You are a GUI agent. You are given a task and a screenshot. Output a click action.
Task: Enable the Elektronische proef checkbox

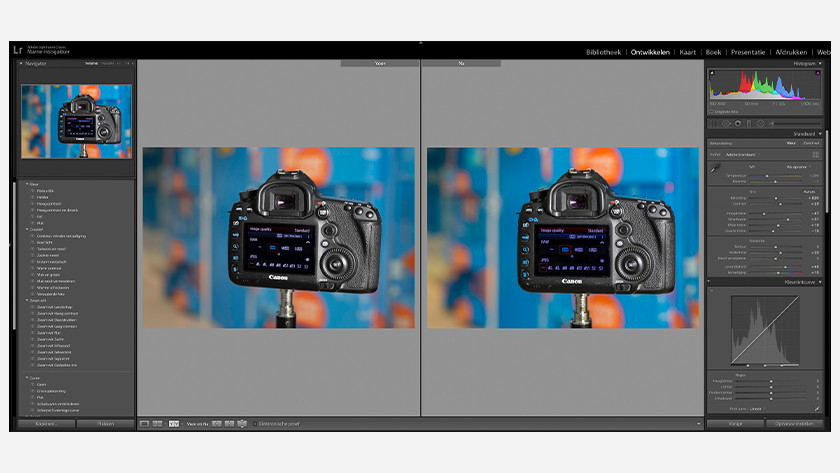coord(255,424)
